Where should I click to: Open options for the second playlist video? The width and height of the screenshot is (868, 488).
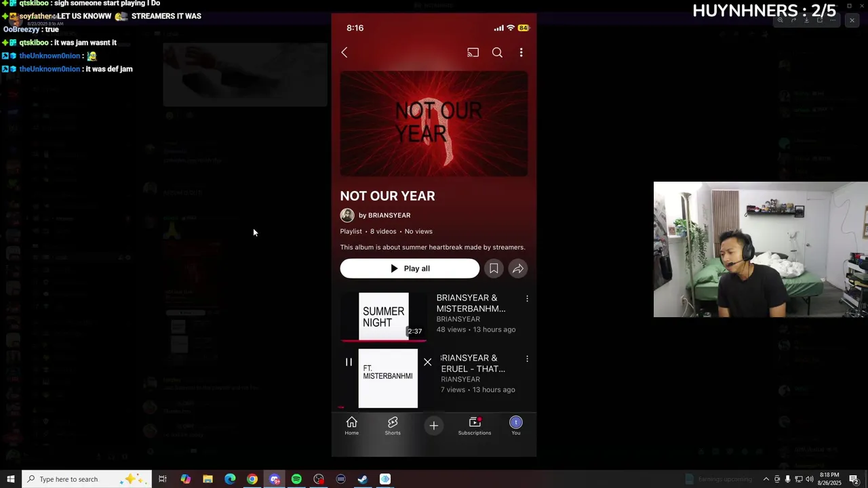tap(527, 359)
